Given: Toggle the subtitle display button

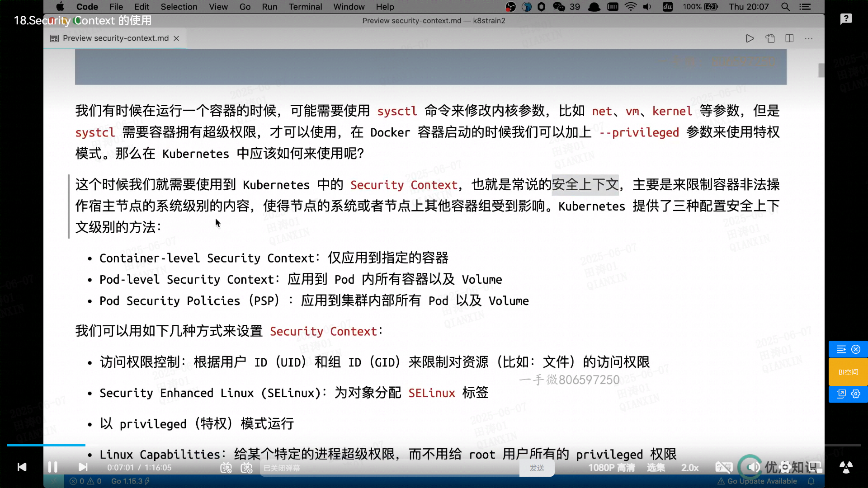Looking at the screenshot, I should click(723, 467).
